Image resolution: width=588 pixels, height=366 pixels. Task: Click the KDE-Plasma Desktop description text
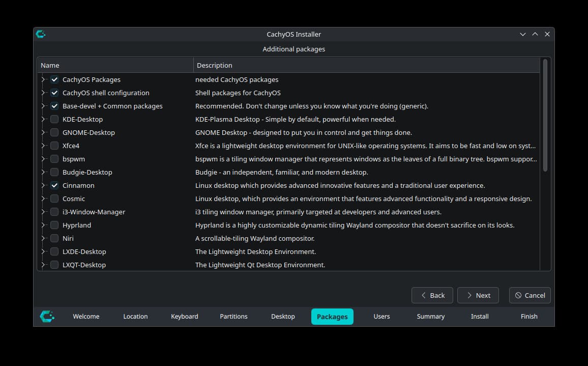coord(296,120)
